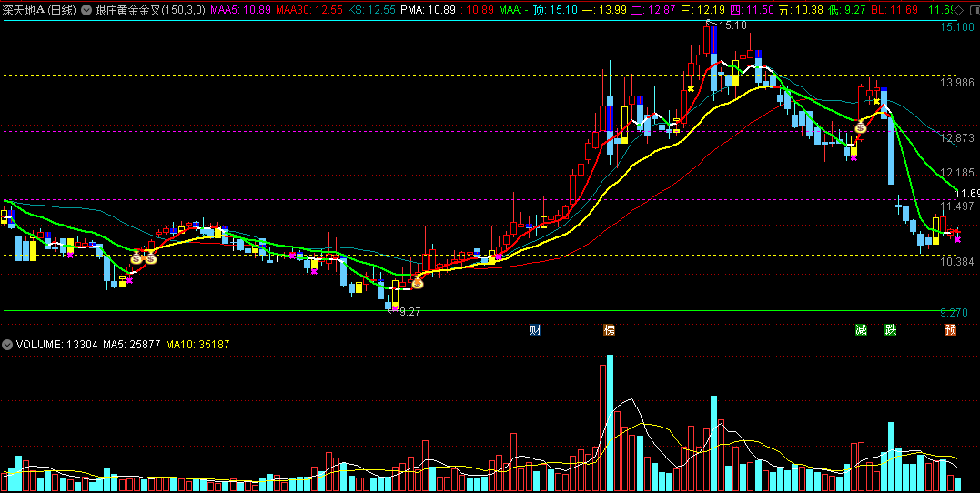Click the 10.384 price axis label
980x493 pixels.
[957, 262]
